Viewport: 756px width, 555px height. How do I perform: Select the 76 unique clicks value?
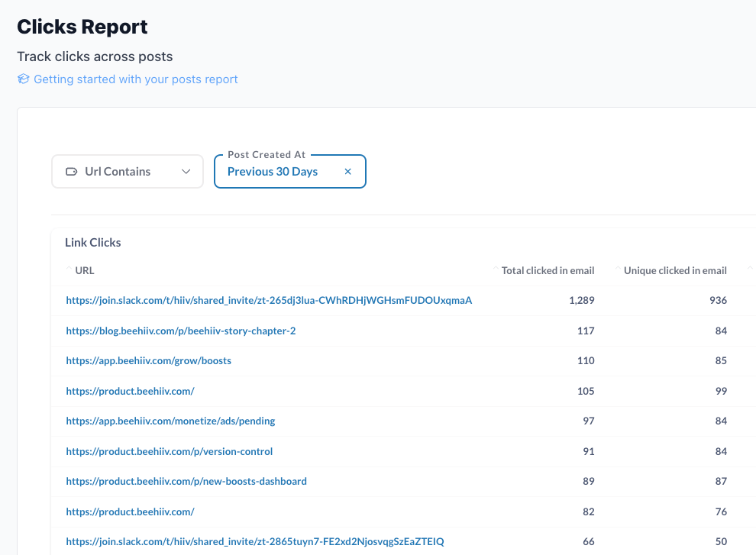pos(721,511)
